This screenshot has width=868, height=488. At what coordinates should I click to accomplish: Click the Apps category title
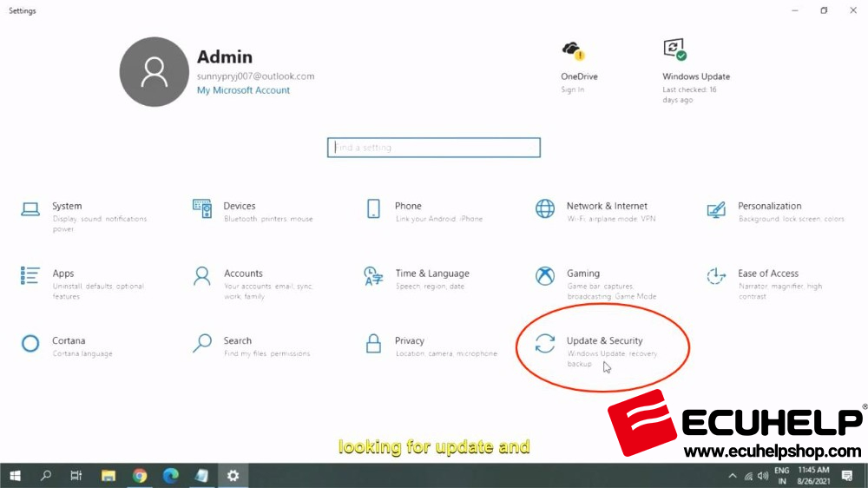(x=63, y=273)
